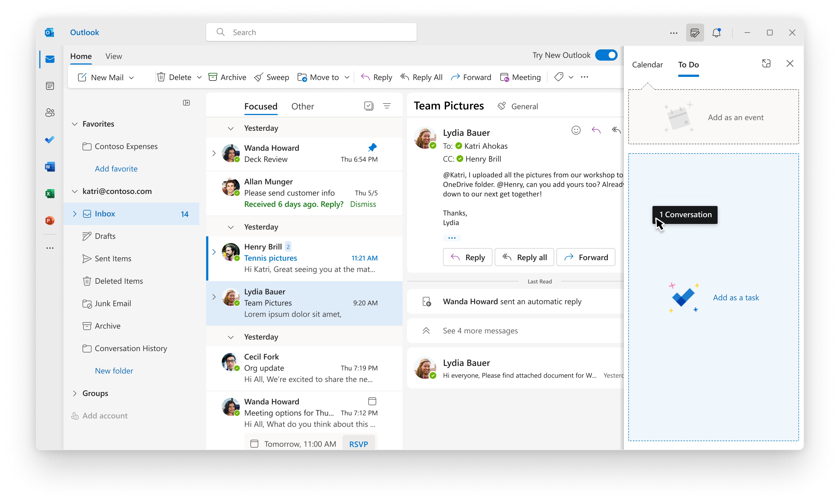The width and height of the screenshot is (840, 504).
Task: Click the Move to dropdown arrow
Action: (x=347, y=77)
